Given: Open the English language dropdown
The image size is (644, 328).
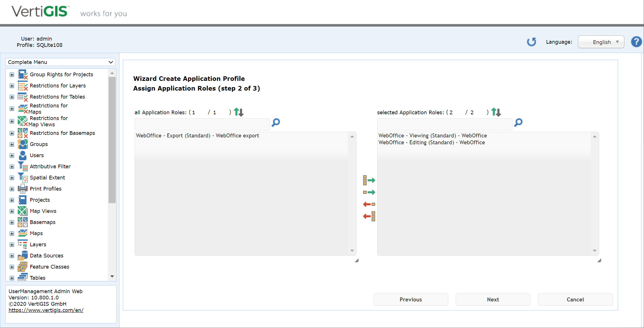Looking at the screenshot, I should (x=601, y=42).
